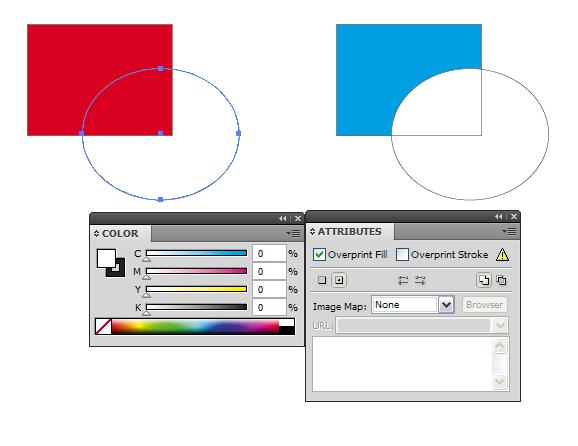Click the Cyan slider track
Screen dimensions: 578x446
tap(196, 253)
